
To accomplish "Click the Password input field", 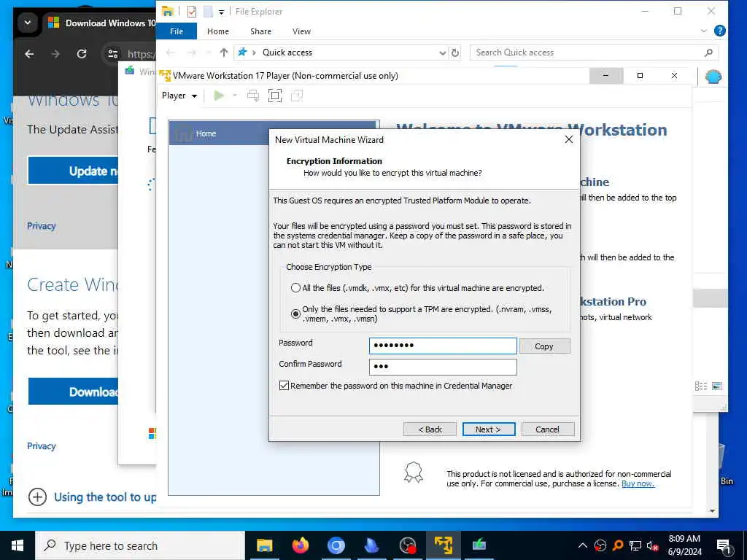I will coord(443,346).
